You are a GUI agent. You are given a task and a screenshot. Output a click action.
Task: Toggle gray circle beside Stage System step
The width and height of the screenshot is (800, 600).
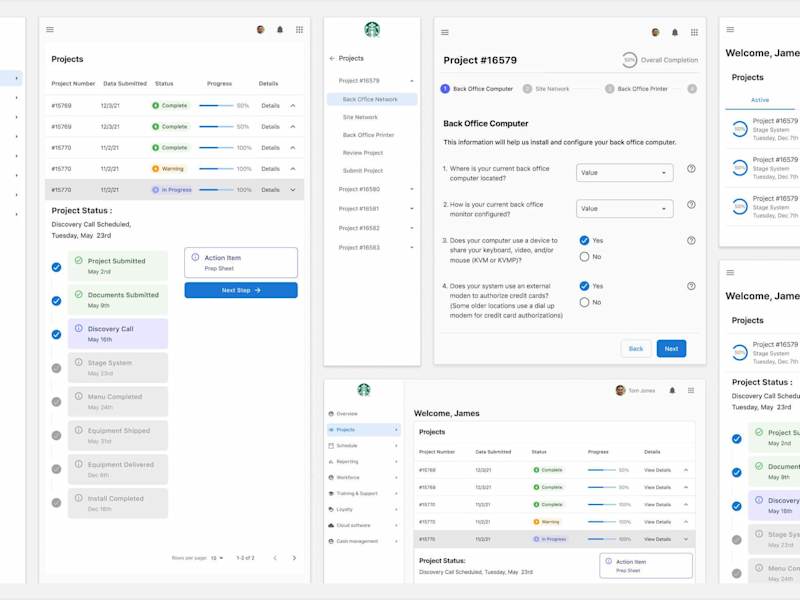point(57,368)
